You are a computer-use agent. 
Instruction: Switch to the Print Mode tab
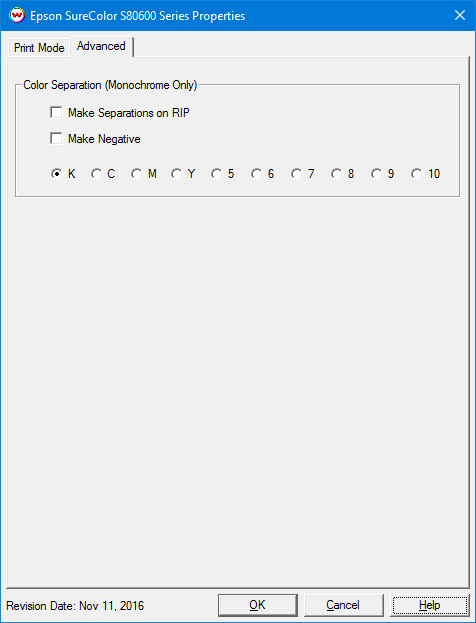tap(39, 48)
